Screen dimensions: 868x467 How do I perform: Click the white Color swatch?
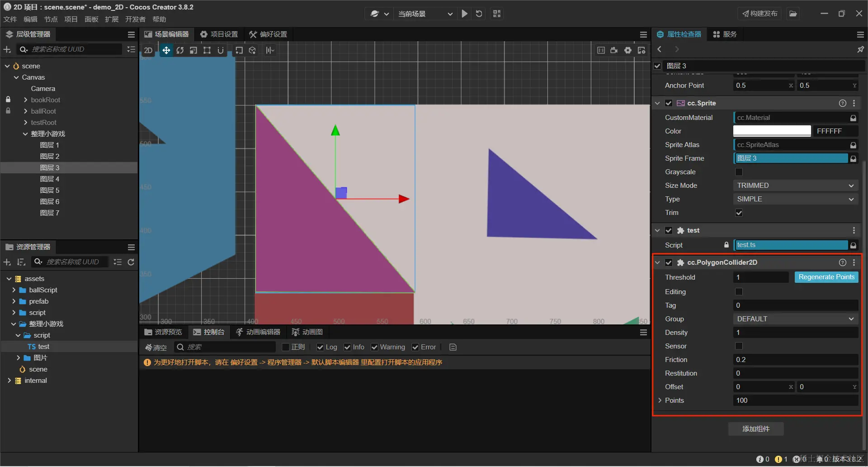pos(772,131)
